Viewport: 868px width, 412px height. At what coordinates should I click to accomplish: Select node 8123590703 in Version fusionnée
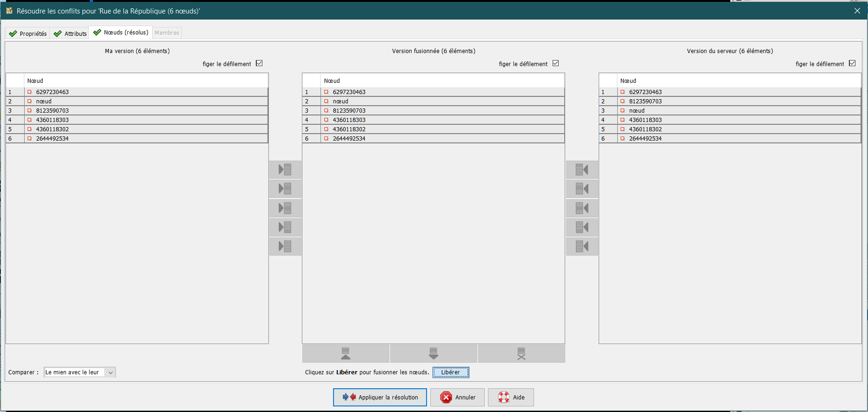[x=434, y=111]
